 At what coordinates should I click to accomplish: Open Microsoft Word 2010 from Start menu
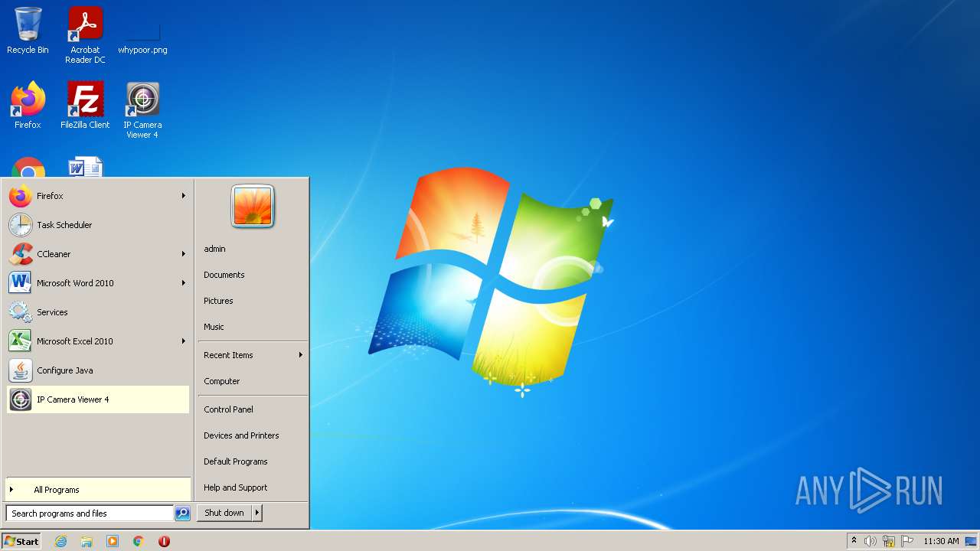click(98, 283)
